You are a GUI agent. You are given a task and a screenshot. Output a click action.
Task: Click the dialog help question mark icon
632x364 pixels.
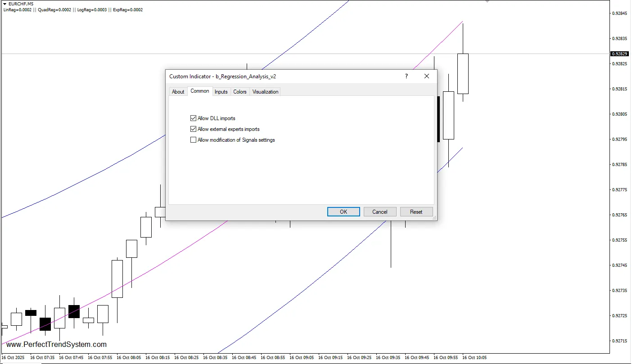click(406, 76)
